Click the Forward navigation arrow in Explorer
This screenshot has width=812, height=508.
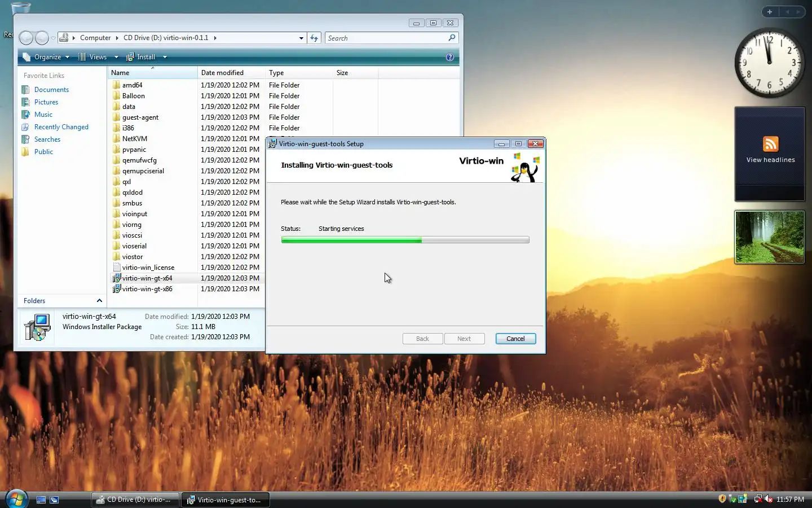42,38
